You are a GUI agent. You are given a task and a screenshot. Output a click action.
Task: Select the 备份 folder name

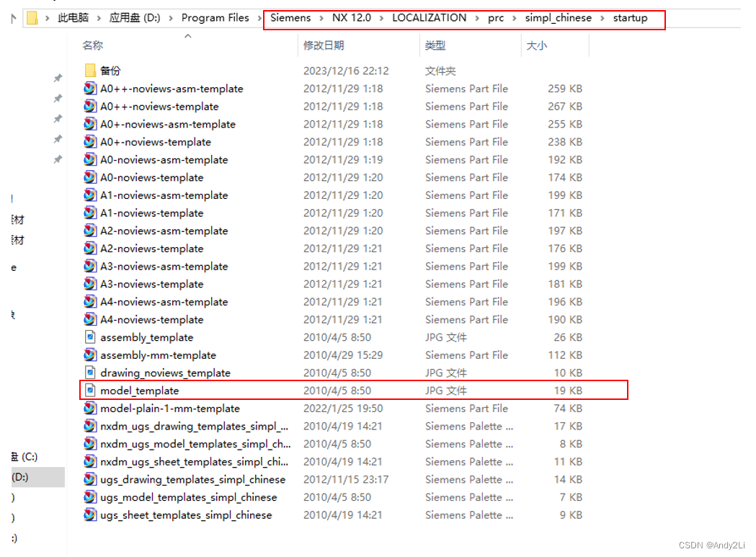(110, 71)
